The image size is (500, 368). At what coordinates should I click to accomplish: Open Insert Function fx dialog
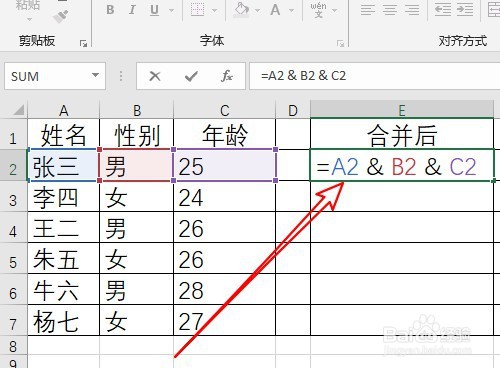pos(227,76)
